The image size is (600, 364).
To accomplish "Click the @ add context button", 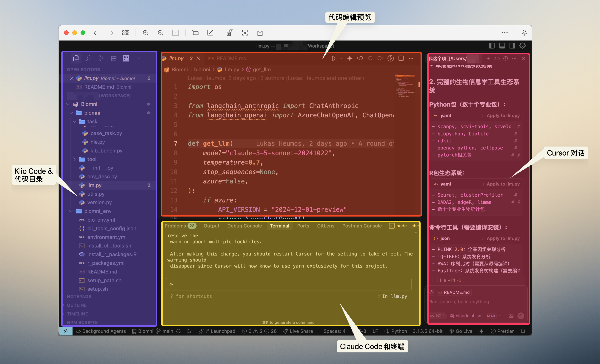I will pyautogui.click(x=431, y=292).
